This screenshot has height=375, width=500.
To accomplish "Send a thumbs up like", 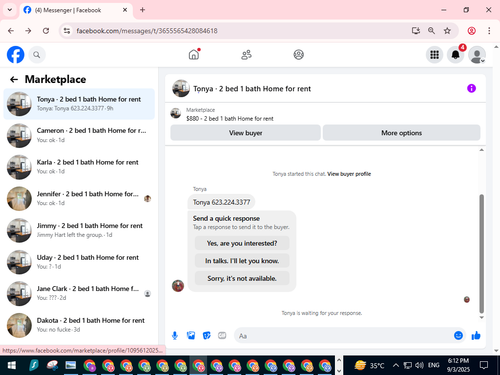I will 476,335.
